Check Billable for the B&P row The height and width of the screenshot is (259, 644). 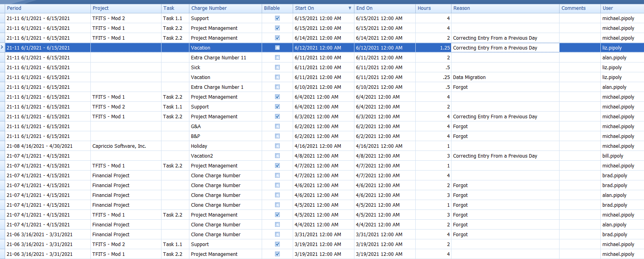[x=277, y=136]
